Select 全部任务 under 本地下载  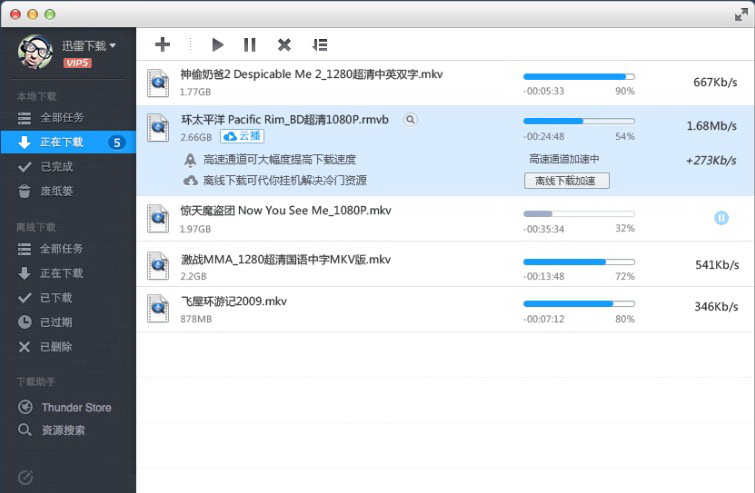68,117
